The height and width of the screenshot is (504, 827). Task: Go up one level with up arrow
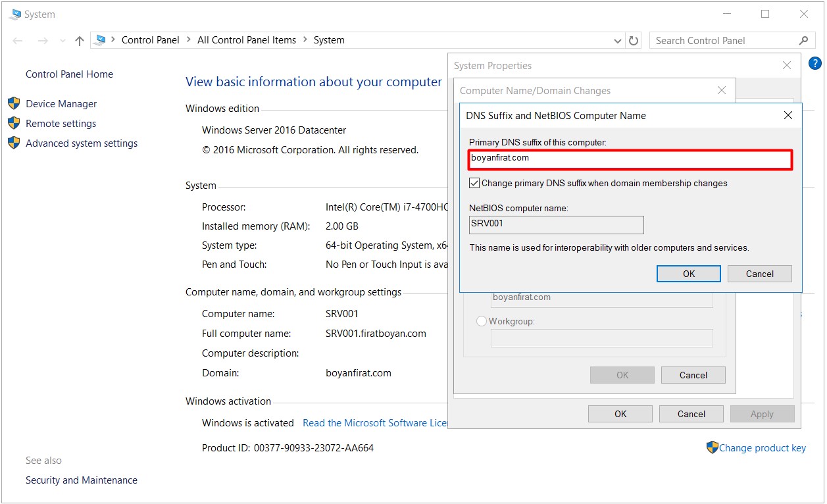coord(80,41)
